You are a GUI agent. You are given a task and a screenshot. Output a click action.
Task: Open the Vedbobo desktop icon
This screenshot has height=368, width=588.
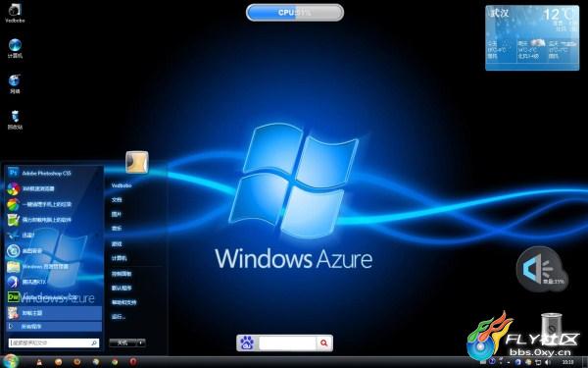pos(15,13)
